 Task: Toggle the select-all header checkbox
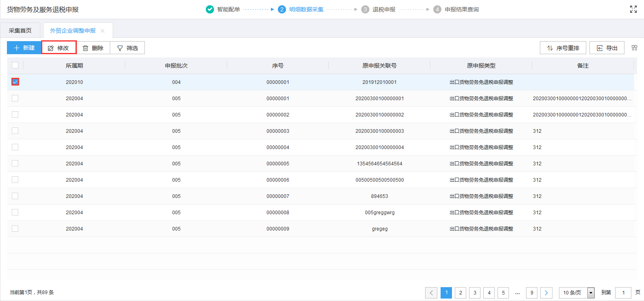(15, 65)
